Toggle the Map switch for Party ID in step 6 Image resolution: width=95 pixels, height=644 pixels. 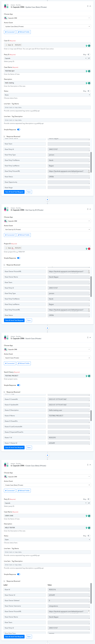(89, 499)
